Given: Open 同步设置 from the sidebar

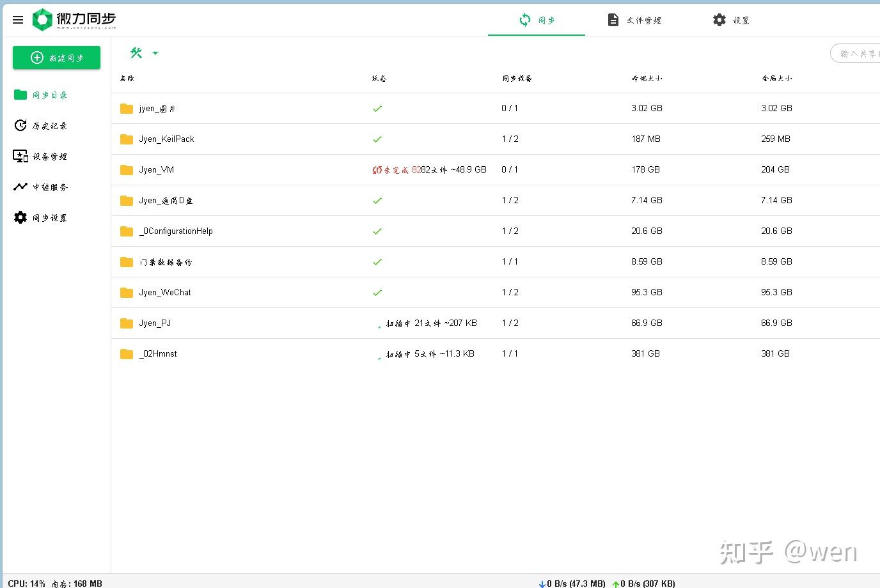Looking at the screenshot, I should 45,217.
